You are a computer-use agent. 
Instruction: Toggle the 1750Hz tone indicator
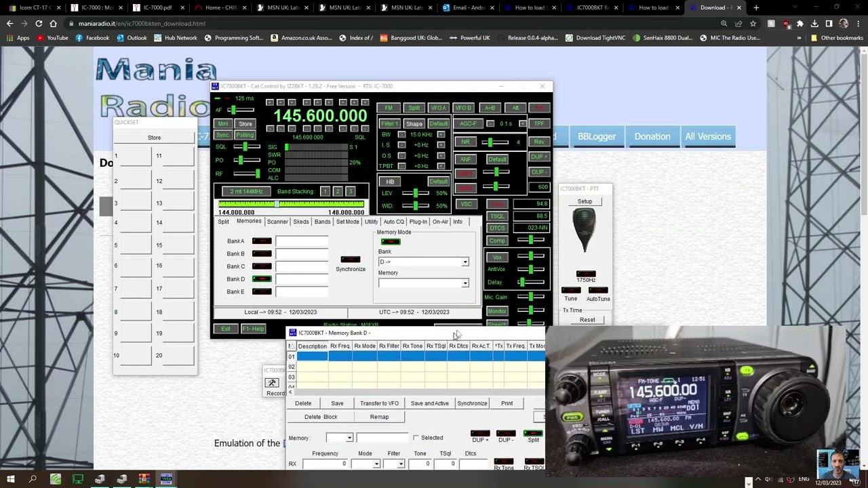(586, 272)
